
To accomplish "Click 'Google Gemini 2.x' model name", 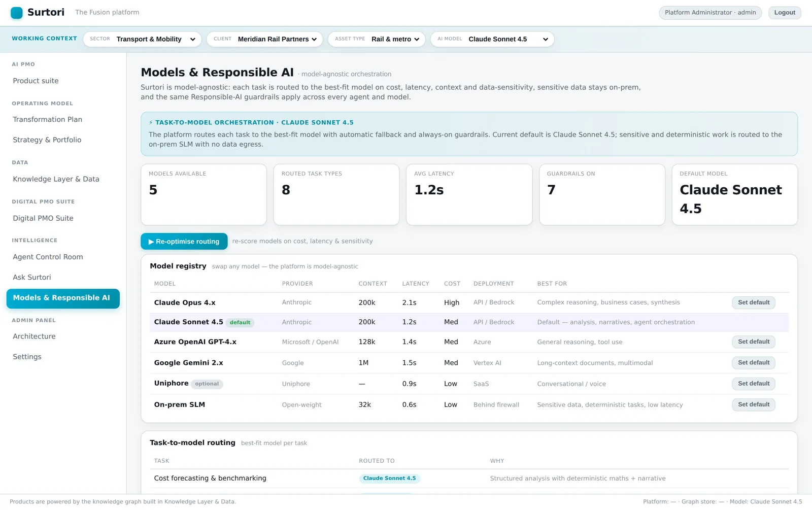I will tap(188, 363).
